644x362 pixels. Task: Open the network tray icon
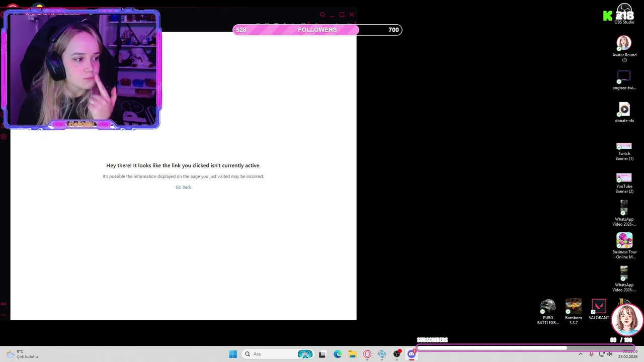tap(602, 354)
